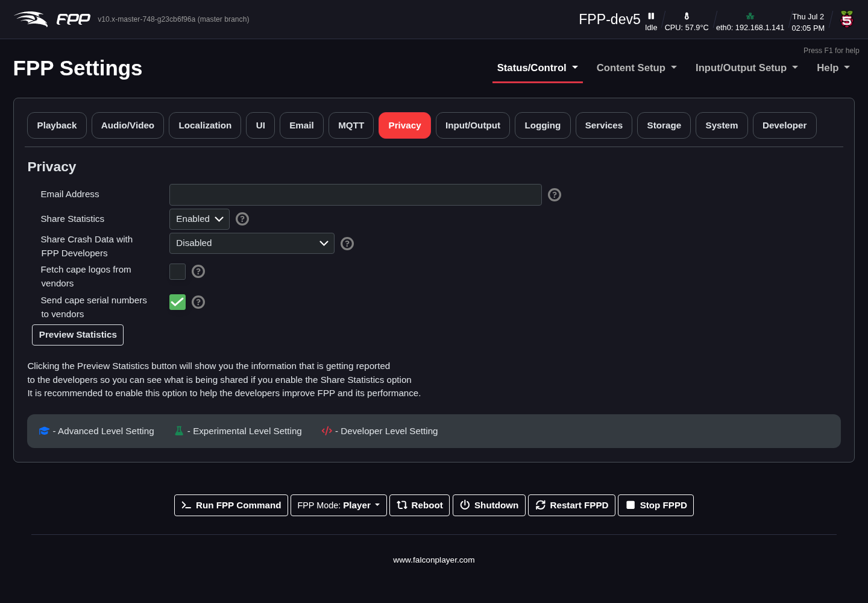This screenshot has width=868, height=603.
Task: Switch to the Logging tab
Action: click(x=542, y=125)
